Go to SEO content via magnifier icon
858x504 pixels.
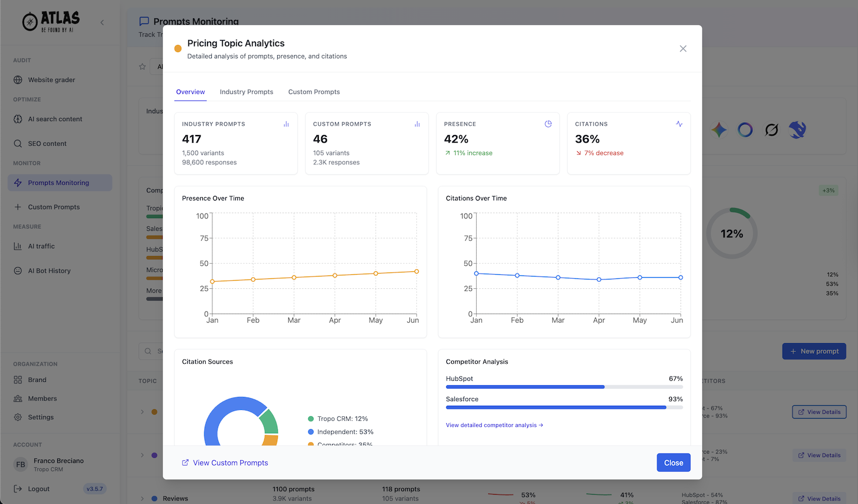(18, 143)
